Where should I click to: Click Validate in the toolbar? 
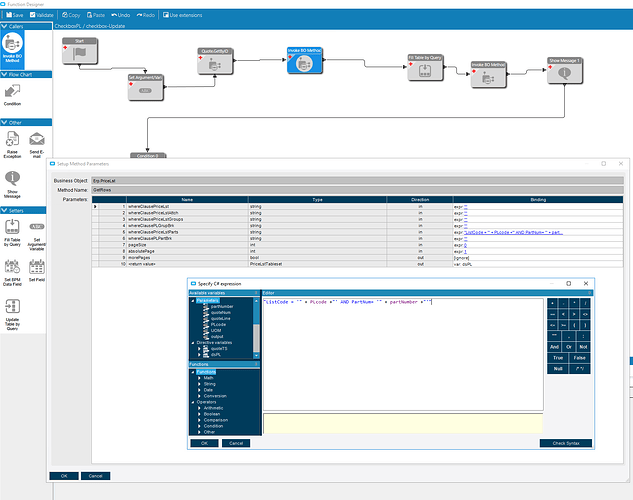(x=42, y=15)
